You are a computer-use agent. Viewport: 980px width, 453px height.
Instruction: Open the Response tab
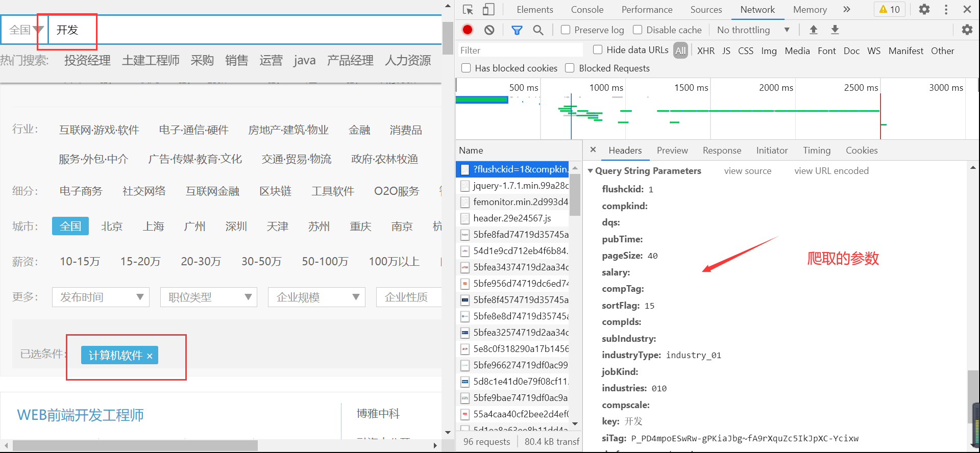click(722, 150)
